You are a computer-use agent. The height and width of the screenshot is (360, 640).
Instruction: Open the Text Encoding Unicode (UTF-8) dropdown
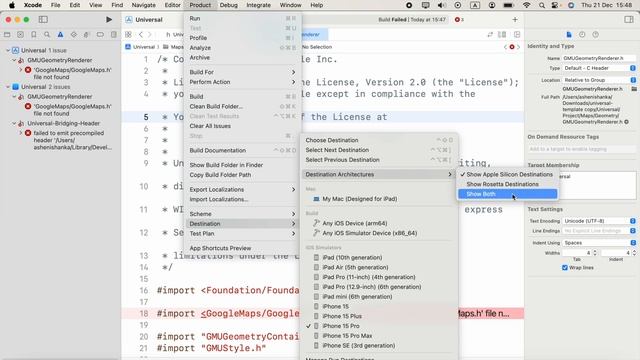pyautogui.click(x=599, y=221)
